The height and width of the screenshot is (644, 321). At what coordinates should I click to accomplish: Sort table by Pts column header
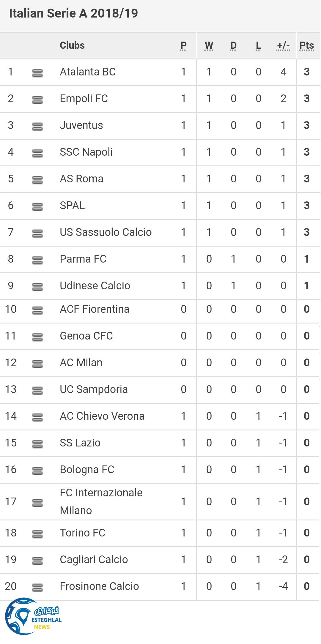click(306, 45)
